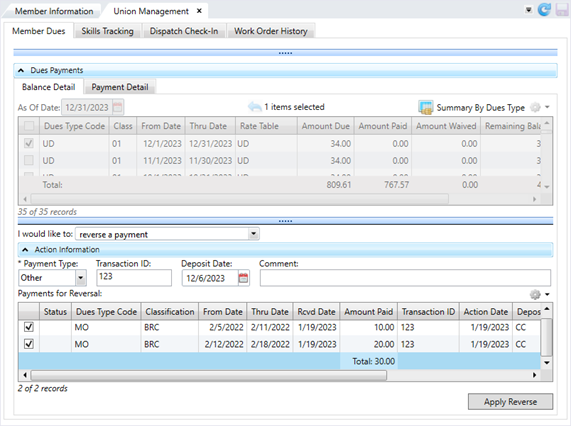Sort by Dues Type Code in balance grid
The image size is (571, 426).
coord(74,126)
